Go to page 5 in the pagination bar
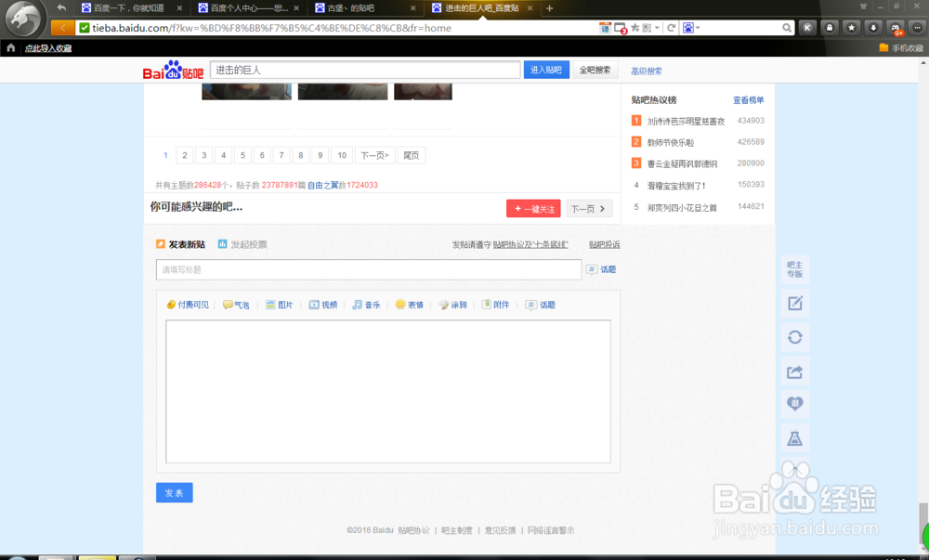The width and height of the screenshot is (929, 560). click(x=242, y=155)
